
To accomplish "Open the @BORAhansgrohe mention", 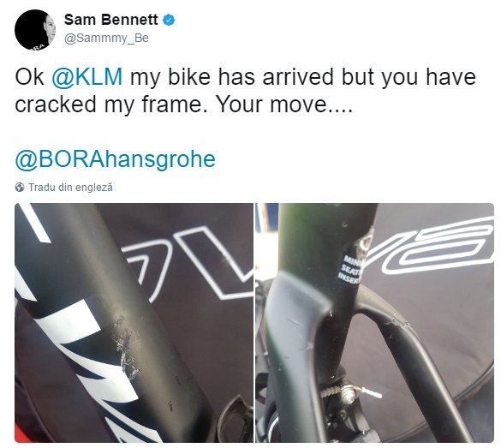I will tap(115, 159).
